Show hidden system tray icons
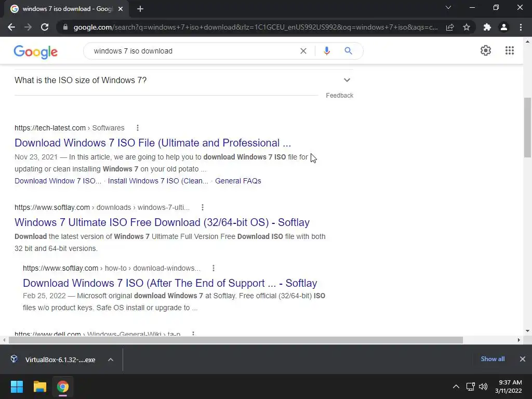Image resolution: width=532 pixels, height=399 pixels. [456, 387]
